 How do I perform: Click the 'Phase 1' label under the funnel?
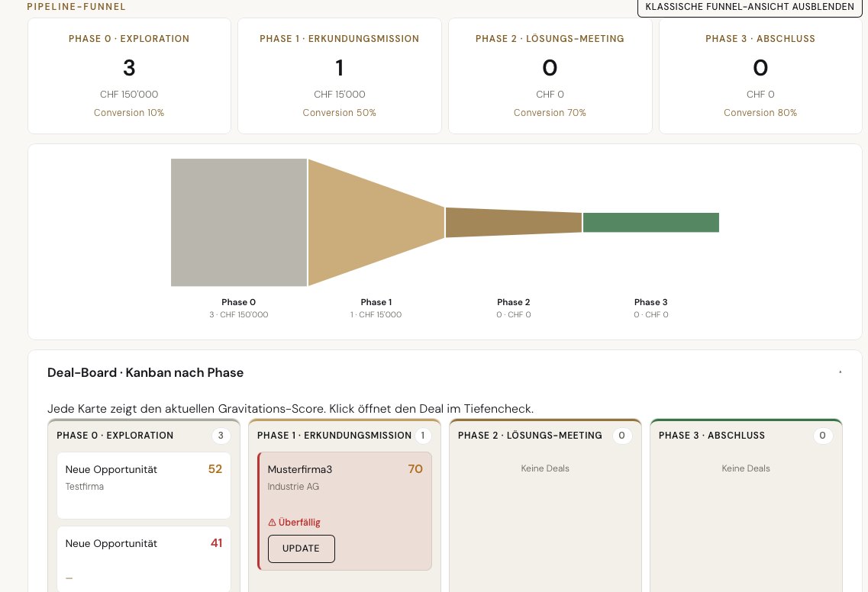tap(376, 302)
